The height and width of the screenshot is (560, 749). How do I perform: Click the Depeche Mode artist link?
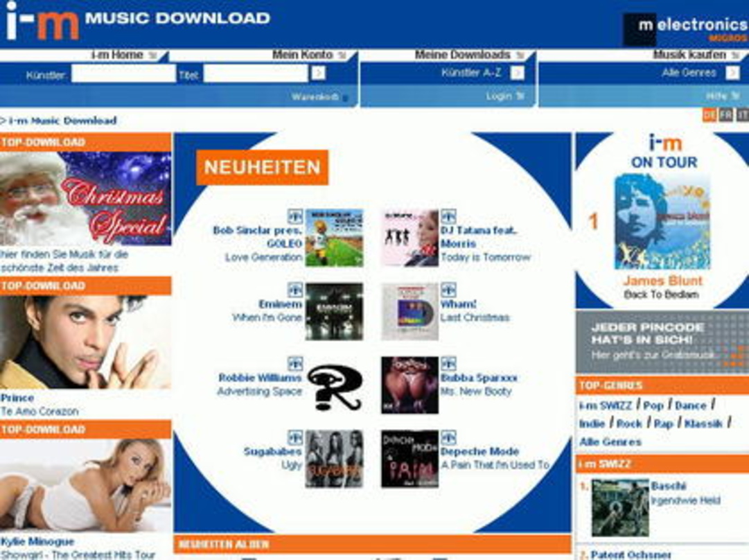(x=479, y=452)
